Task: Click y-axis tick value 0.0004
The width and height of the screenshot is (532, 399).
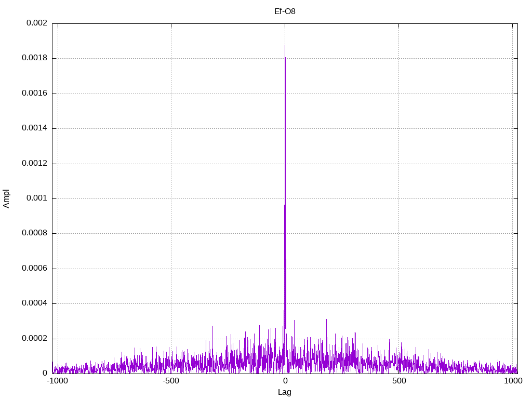Action: pyautogui.click(x=34, y=303)
